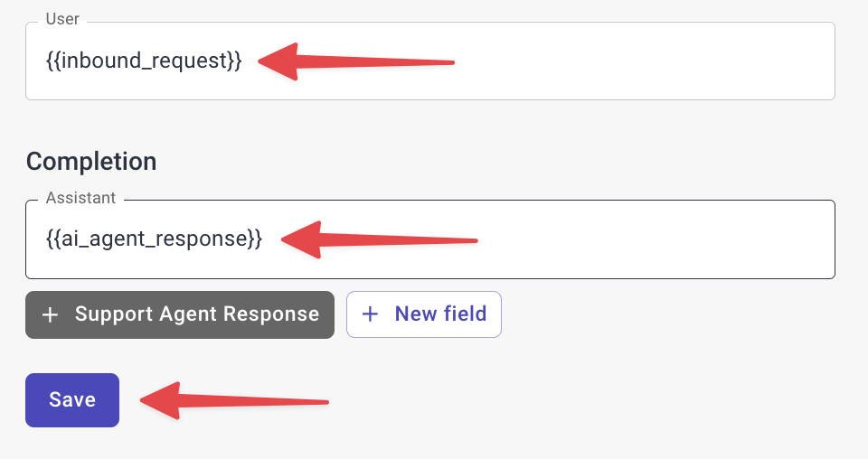Click the Completion section heading
Image resolution: width=868 pixels, height=459 pixels.
coord(91,162)
